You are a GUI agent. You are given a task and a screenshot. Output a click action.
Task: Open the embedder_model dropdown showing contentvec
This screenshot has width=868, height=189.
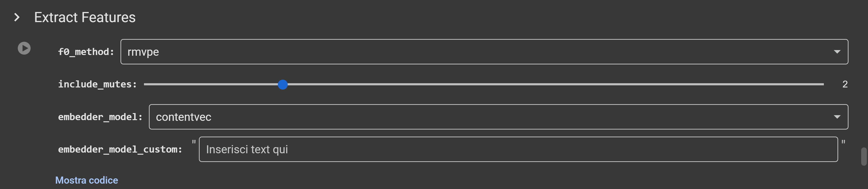pyautogui.click(x=498, y=117)
